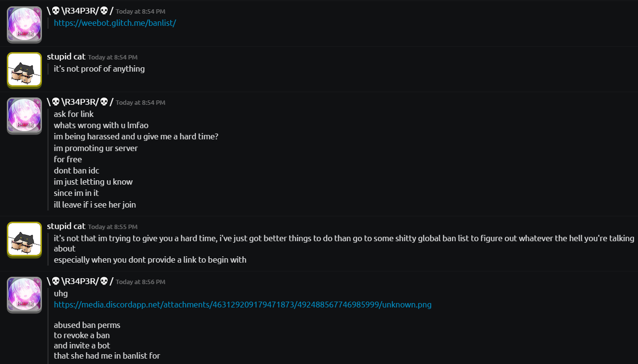Click the stupid cat username at 8:55 PM
This screenshot has width=638, height=364.
click(66, 226)
